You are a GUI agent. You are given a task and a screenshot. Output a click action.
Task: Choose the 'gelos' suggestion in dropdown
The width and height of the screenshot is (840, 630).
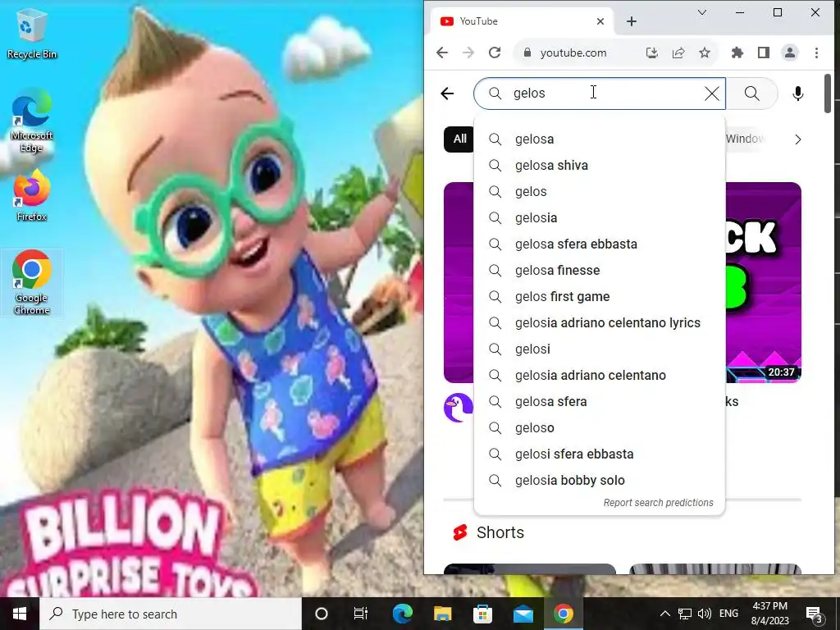pos(600,192)
